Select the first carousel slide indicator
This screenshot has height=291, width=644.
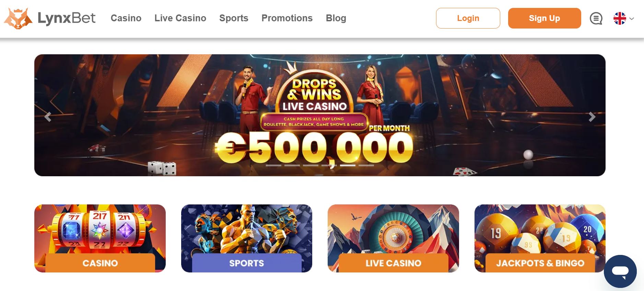click(273, 165)
